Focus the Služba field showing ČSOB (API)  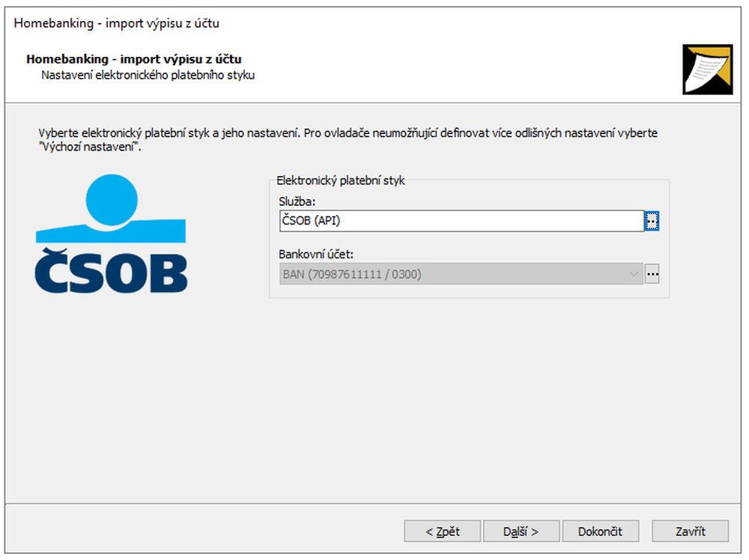[460, 221]
